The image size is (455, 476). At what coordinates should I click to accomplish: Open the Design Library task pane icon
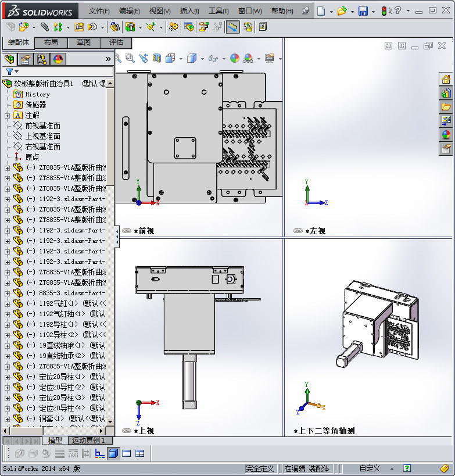446,93
